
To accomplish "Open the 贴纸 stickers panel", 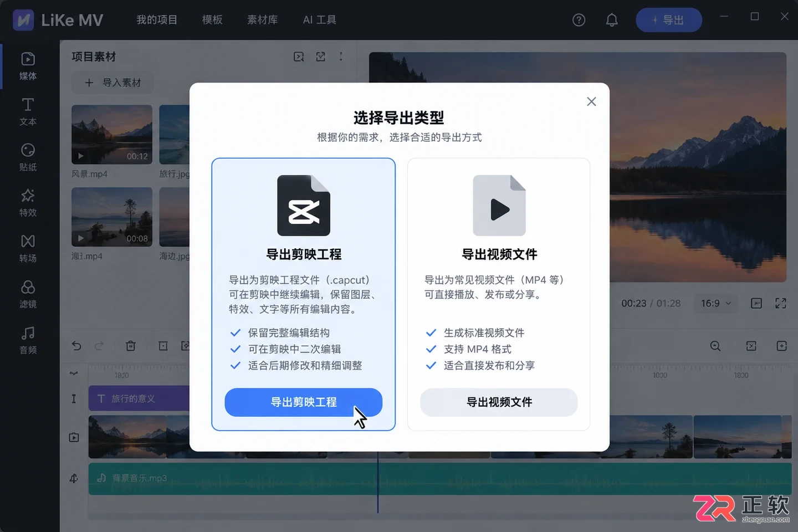I will [28, 157].
